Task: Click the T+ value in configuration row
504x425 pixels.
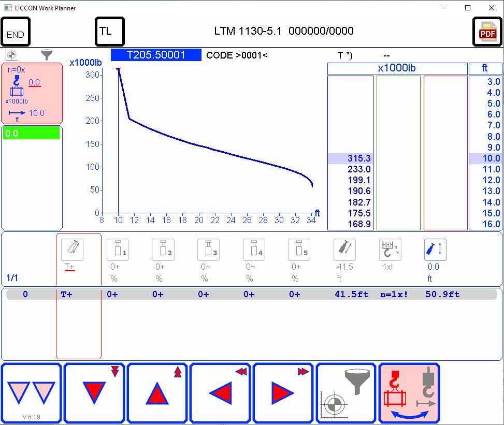Action: [66, 294]
